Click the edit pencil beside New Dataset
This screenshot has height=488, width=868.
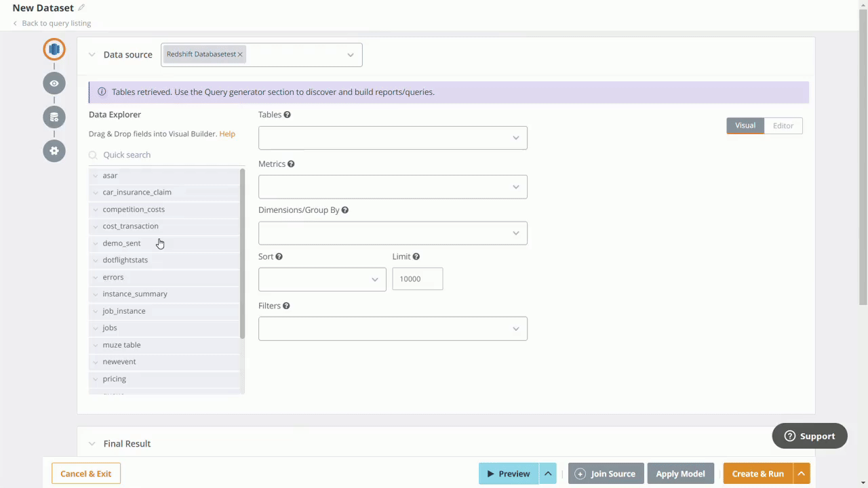80,7
